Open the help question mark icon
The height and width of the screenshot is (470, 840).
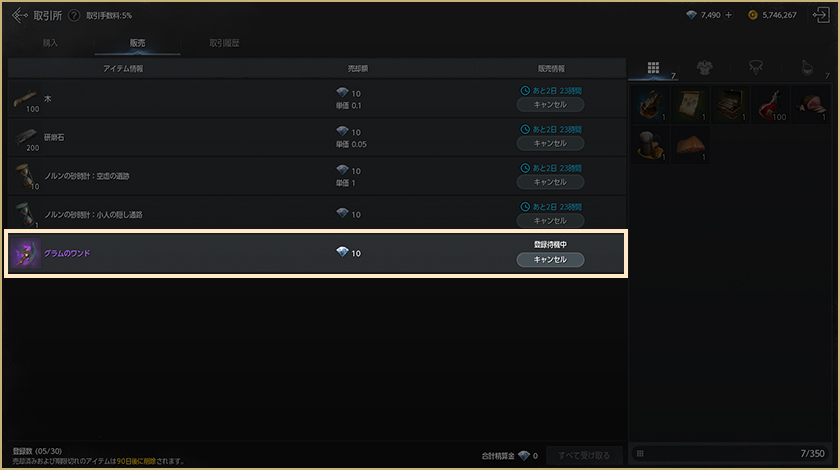coord(74,16)
